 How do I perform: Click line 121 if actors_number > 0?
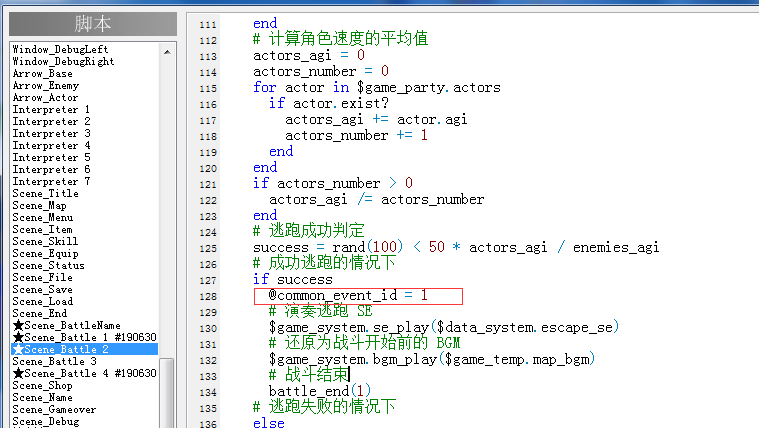point(333,183)
